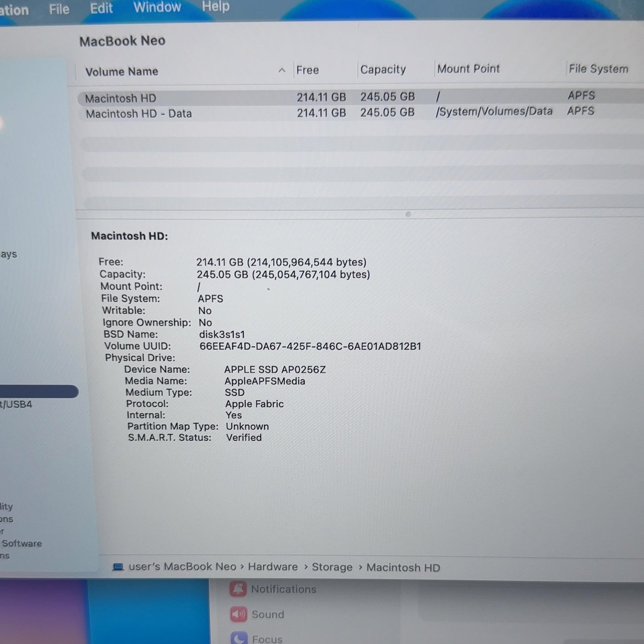644x644 pixels.
Task: Open the Edit menu
Action: tap(101, 8)
